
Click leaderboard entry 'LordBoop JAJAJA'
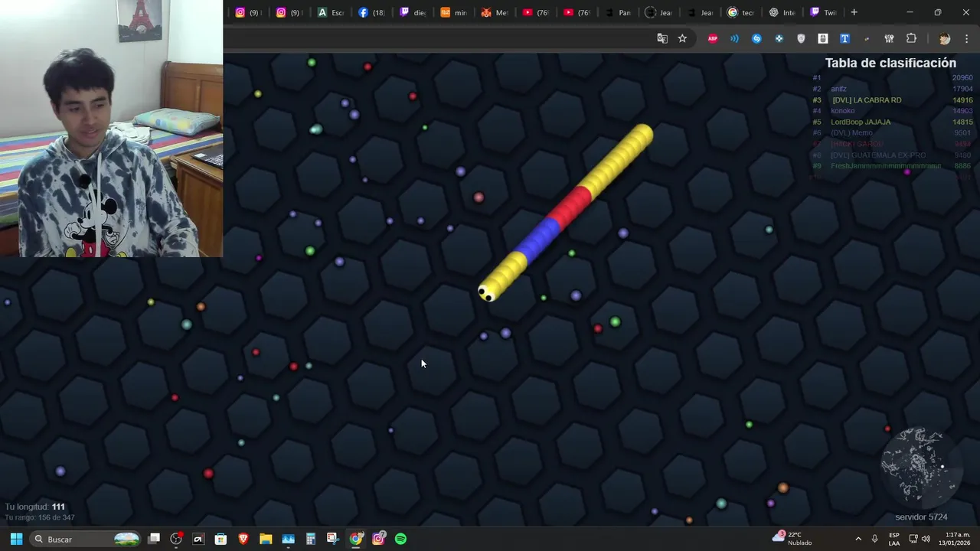pos(861,122)
